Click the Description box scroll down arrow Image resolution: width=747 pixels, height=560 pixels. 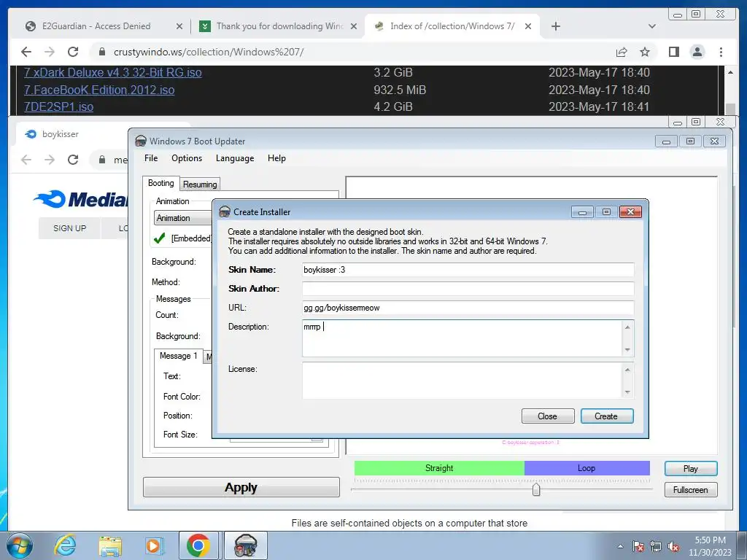(627, 350)
